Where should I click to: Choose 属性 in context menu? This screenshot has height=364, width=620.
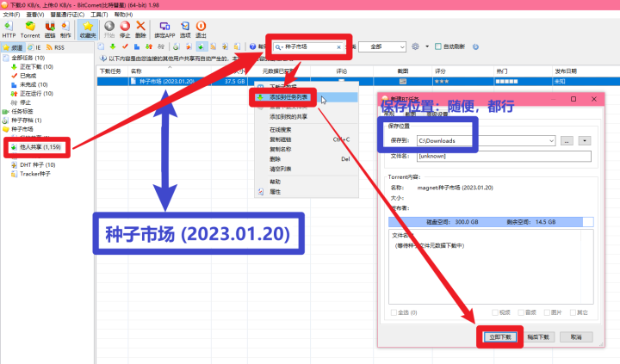[x=307, y=192]
